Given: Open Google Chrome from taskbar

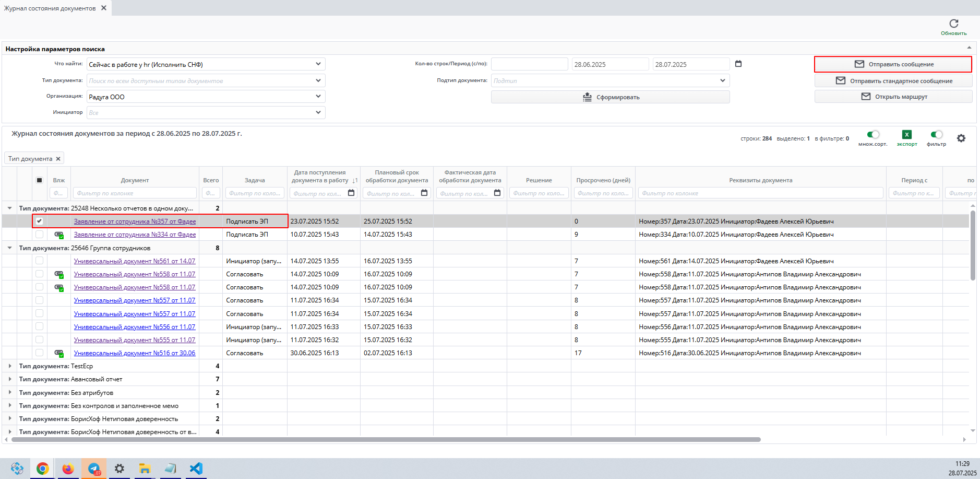Looking at the screenshot, I should [42, 469].
